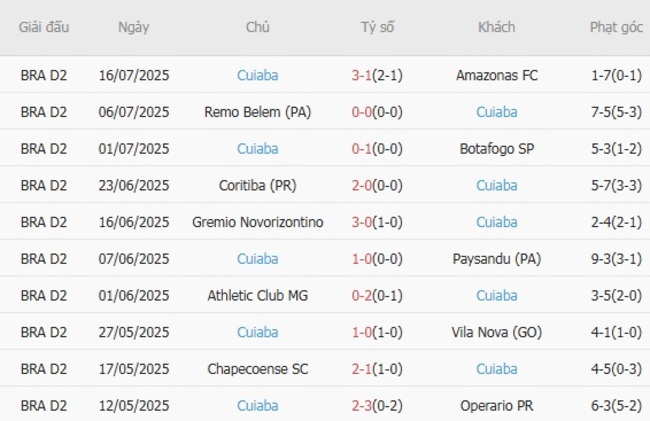Click the 'Ngày' column header
Image resolution: width=650 pixels, height=421 pixels.
(x=133, y=27)
